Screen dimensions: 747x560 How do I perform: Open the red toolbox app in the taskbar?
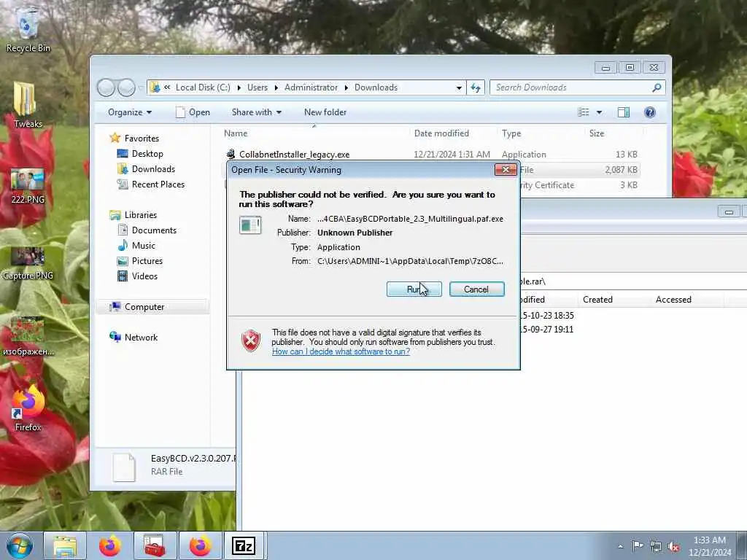coord(155,545)
